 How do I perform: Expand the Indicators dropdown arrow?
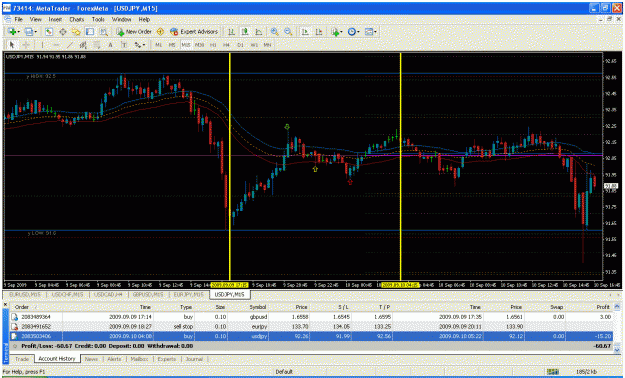click(341, 32)
